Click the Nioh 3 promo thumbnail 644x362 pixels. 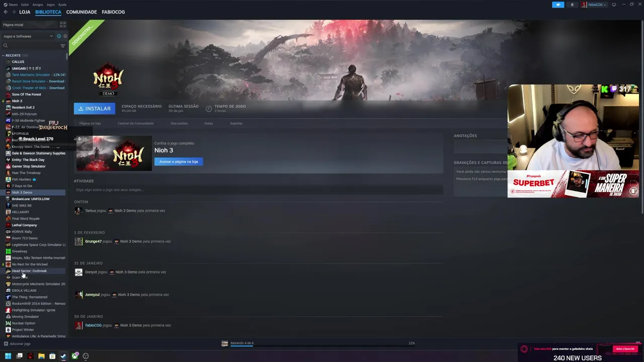(x=114, y=153)
